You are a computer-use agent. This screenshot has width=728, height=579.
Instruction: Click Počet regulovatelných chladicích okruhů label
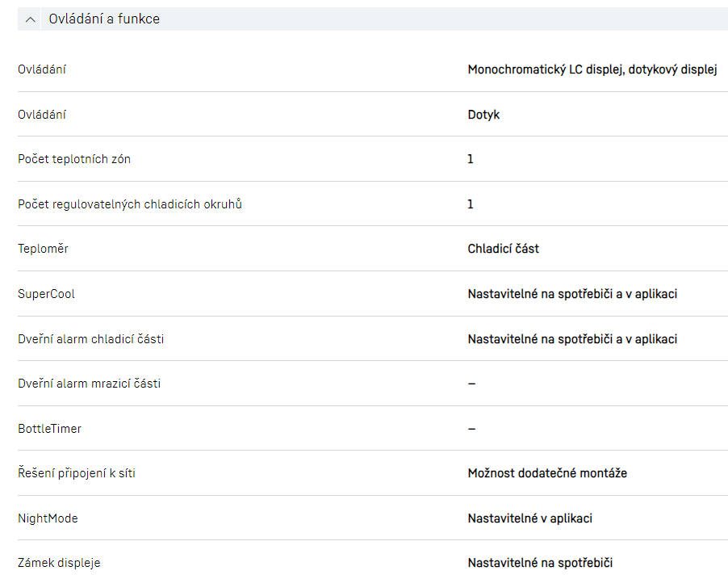[x=130, y=204]
